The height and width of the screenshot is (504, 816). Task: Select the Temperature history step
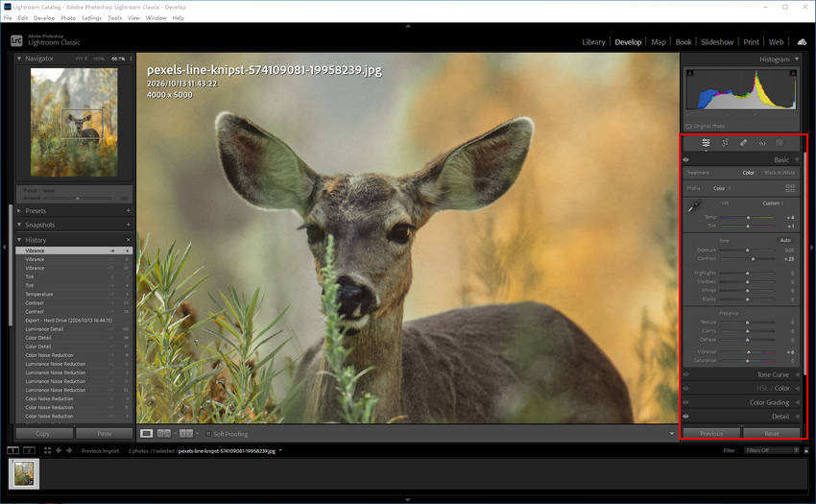tap(74, 294)
